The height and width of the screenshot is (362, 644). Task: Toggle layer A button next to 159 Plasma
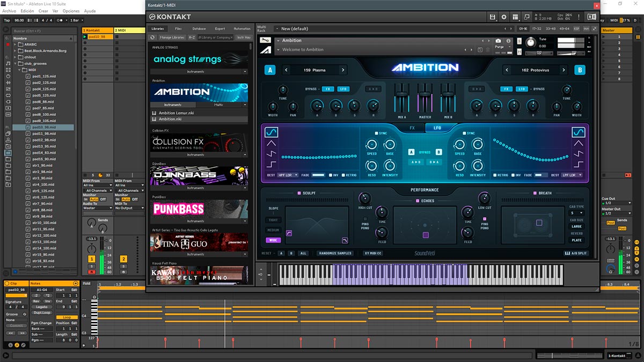click(270, 70)
